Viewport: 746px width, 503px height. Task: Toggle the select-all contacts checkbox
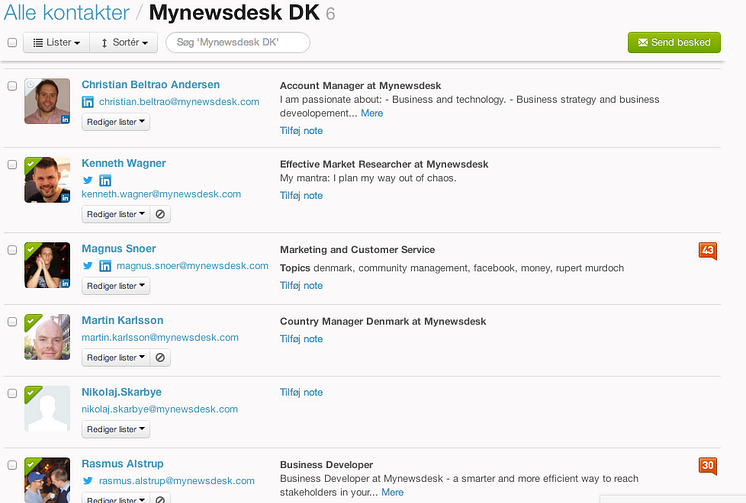click(12, 42)
